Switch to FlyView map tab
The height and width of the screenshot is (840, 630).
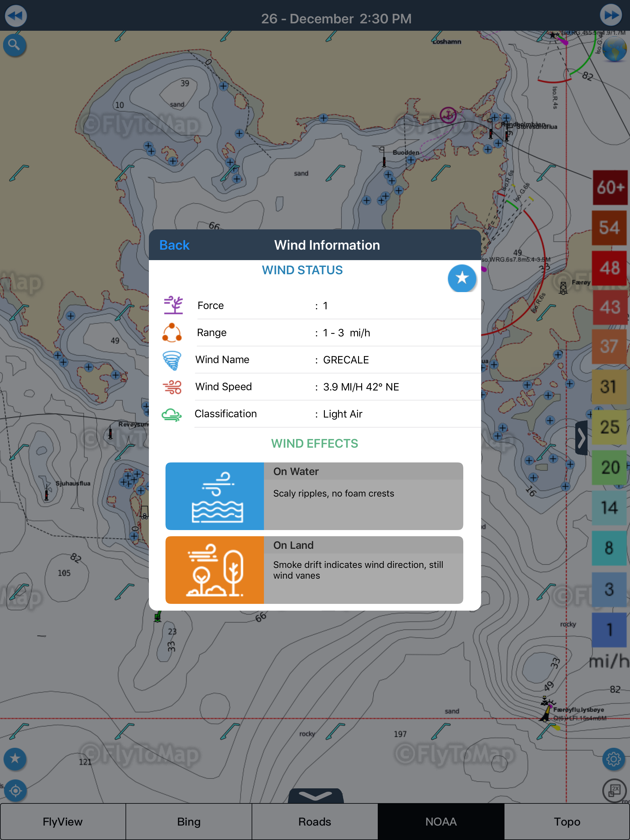coord(63,821)
